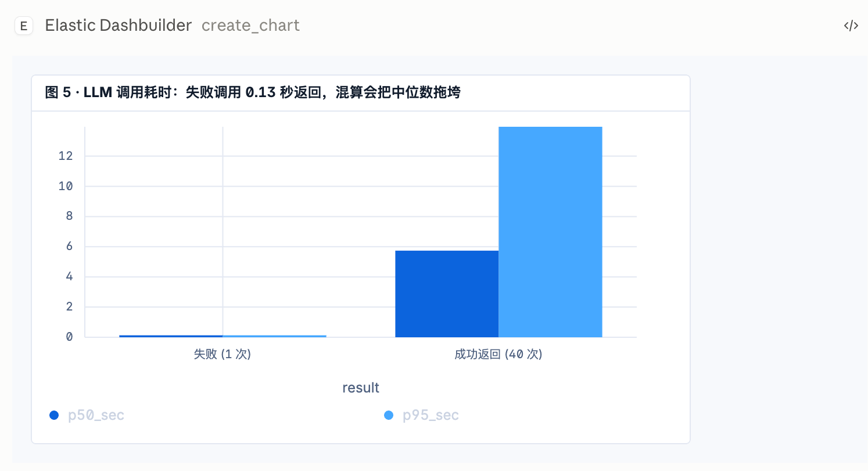Click the y-axis value 10
This screenshot has width=868, height=471.
click(x=66, y=186)
